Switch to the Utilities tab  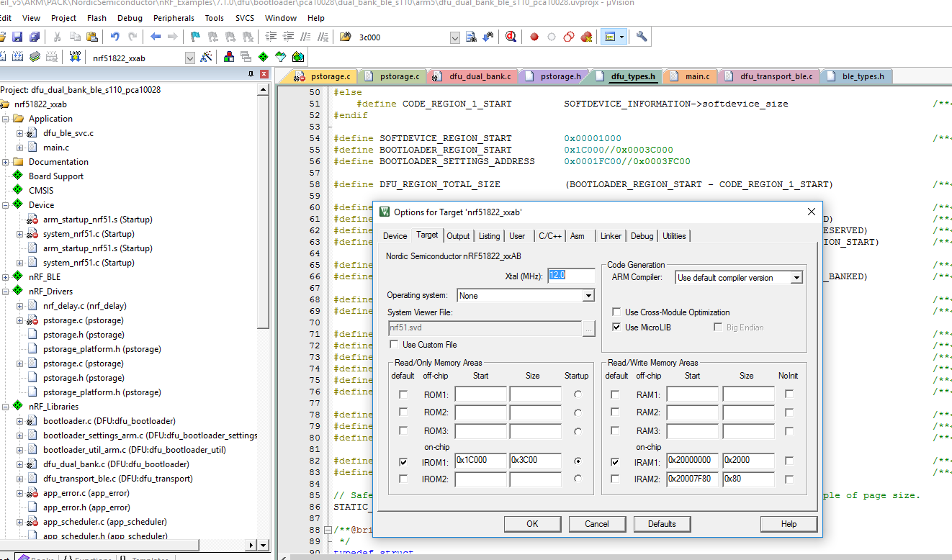coord(674,236)
